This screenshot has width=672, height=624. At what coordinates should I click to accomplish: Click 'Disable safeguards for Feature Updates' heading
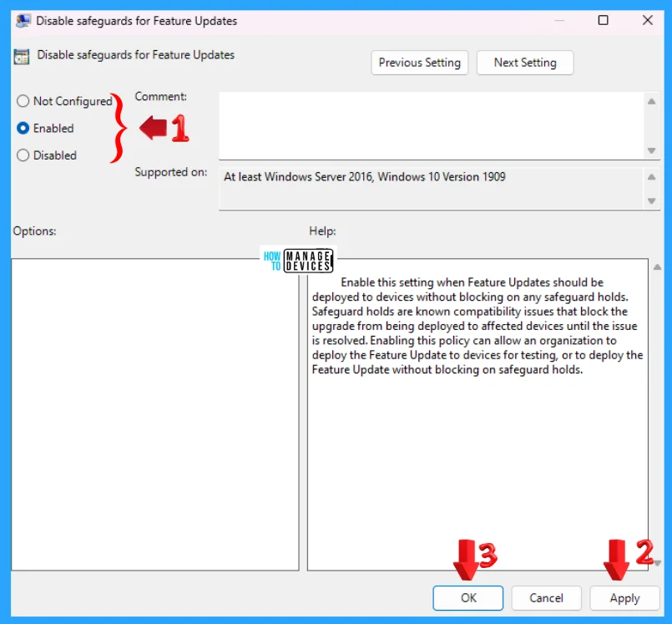pos(135,55)
